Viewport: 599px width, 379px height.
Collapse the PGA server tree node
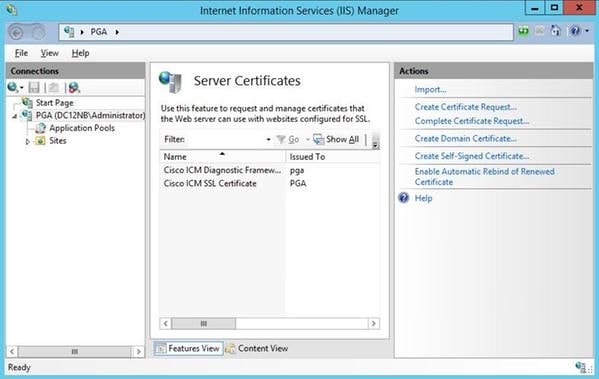pos(15,116)
